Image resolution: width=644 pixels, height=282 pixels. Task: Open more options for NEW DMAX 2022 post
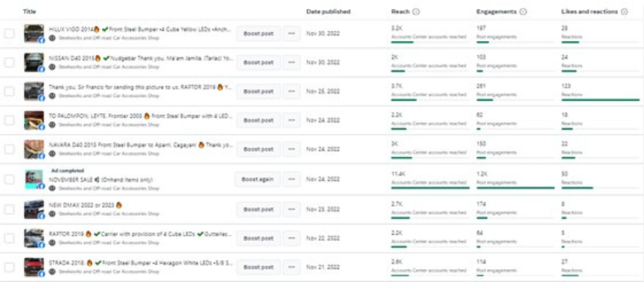(x=291, y=209)
